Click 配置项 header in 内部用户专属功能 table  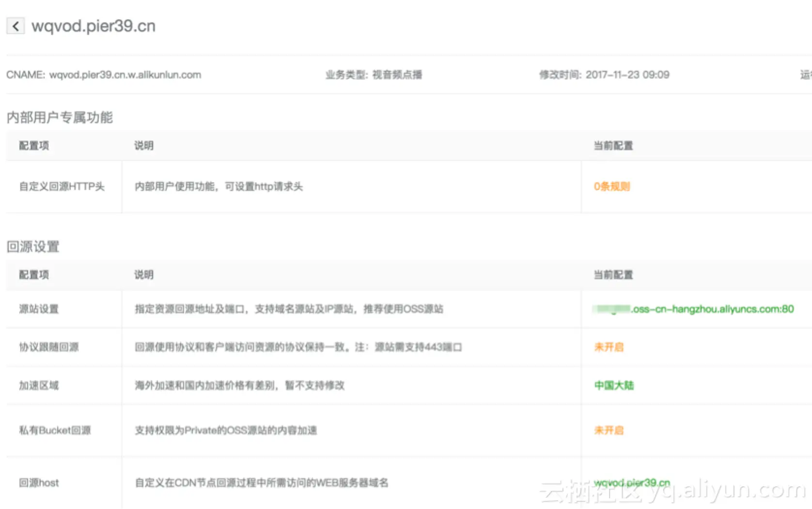coord(34,146)
